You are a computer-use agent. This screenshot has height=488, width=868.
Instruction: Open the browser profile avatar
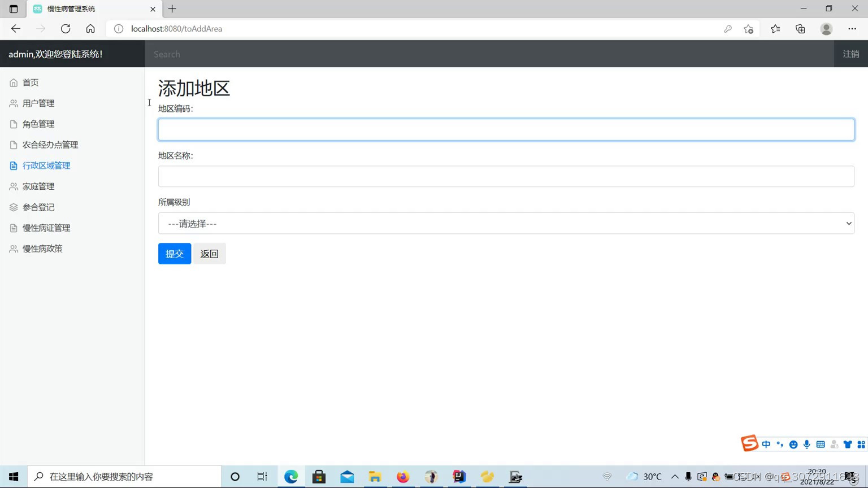[x=826, y=29]
